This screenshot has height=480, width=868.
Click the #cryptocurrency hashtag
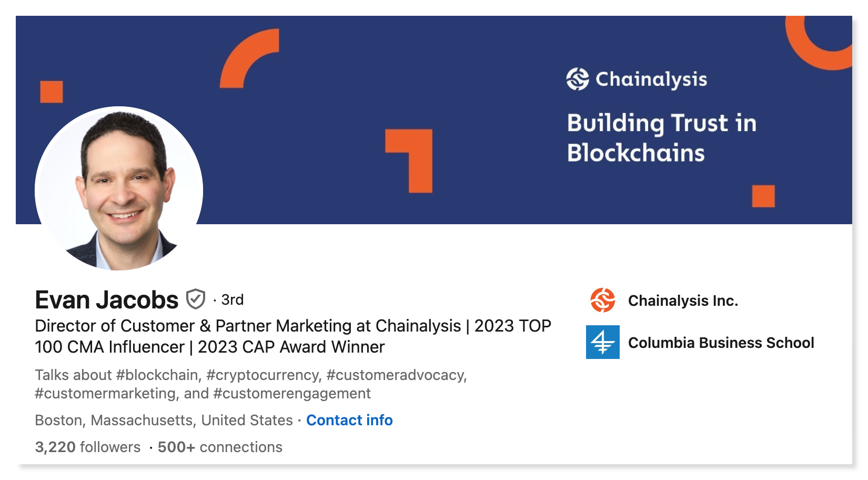point(264,375)
